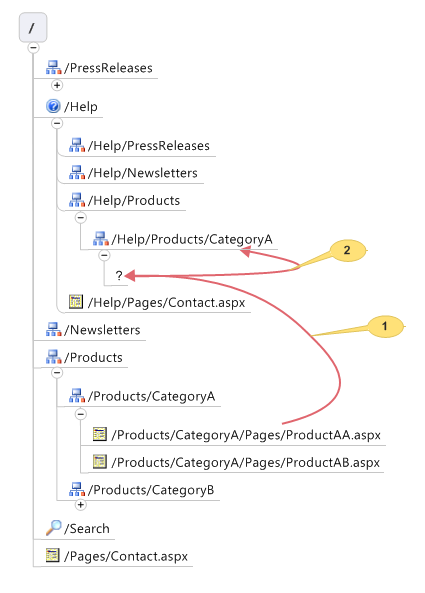425x593 pixels.
Task: Select the /Help/Products/CategoryA label
Action: click(192, 239)
